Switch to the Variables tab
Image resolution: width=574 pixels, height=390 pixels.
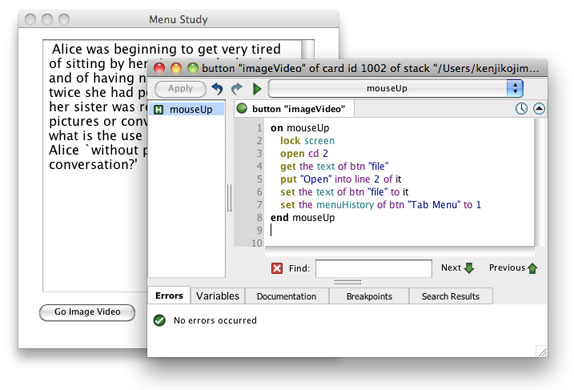pos(217,296)
